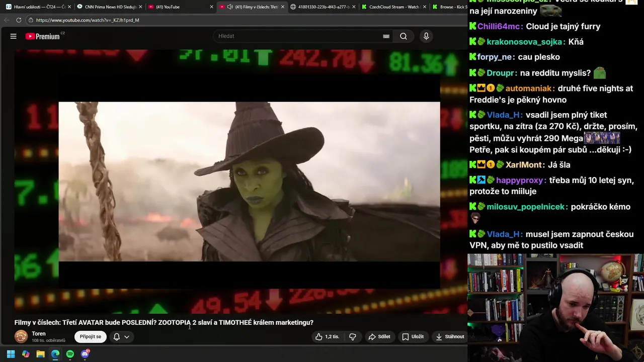
Task: Click chat username krakonosova_sojka
Action: (525, 42)
